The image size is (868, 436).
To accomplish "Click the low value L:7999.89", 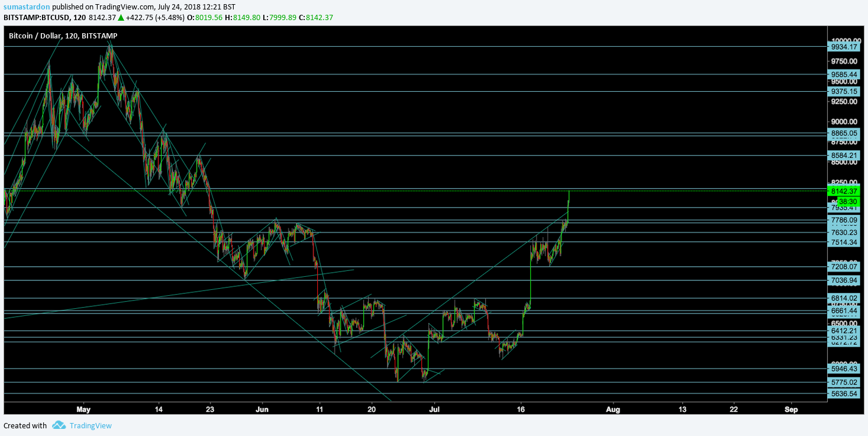I will click(x=279, y=17).
